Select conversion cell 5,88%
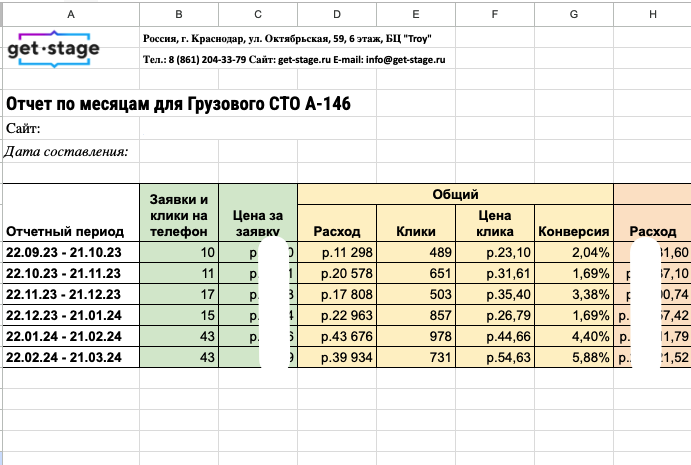This screenshot has width=691, height=465. pos(574,357)
